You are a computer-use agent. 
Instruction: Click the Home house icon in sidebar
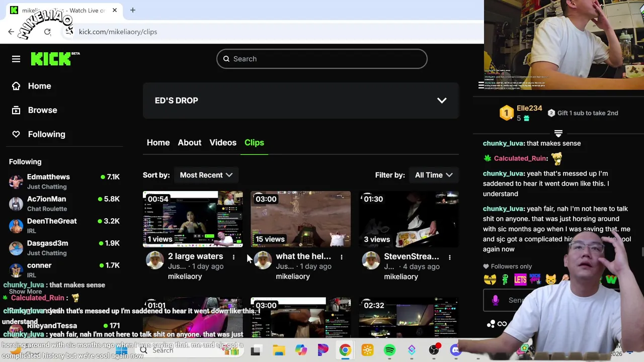click(16, 86)
